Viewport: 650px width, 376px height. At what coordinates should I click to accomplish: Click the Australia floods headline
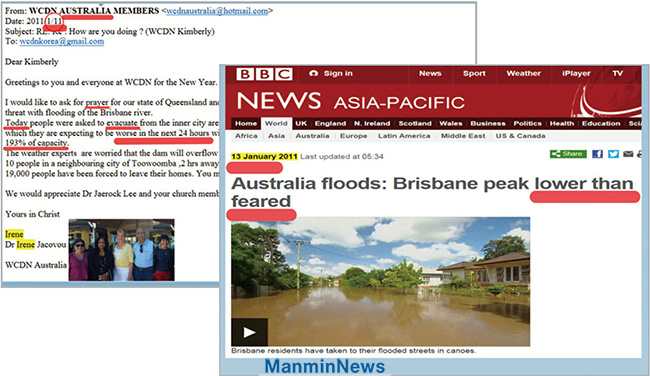click(432, 192)
